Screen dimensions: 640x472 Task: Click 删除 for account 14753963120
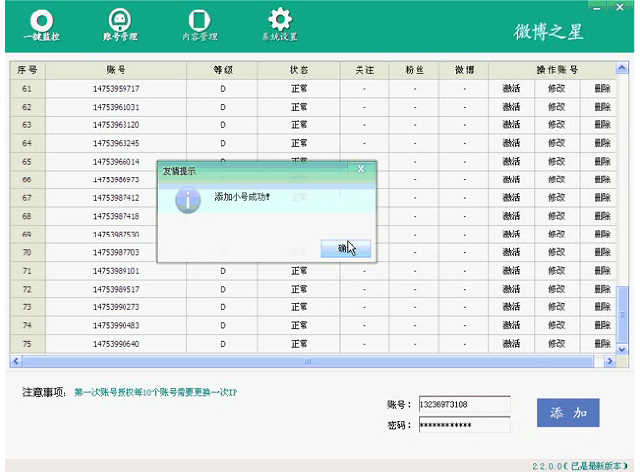click(602, 125)
